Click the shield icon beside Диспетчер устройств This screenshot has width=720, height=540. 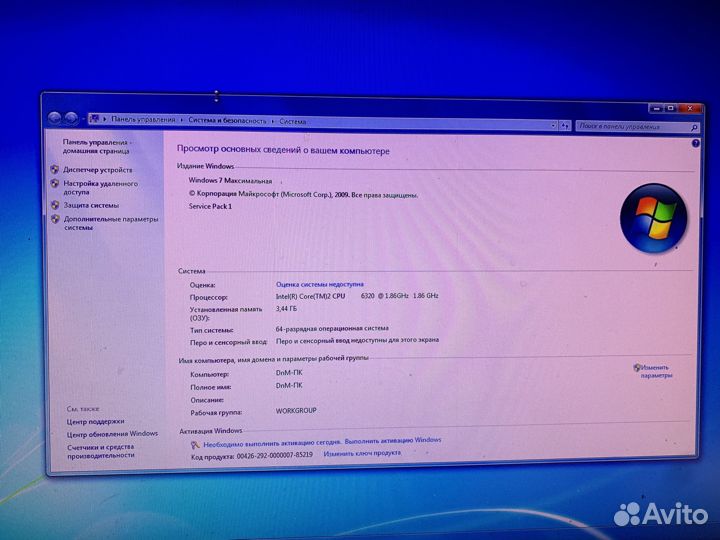pos(55,169)
